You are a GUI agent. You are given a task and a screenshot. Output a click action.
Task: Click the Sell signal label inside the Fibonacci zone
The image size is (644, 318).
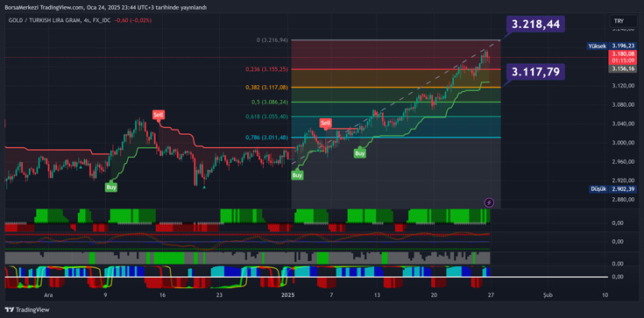coord(326,123)
